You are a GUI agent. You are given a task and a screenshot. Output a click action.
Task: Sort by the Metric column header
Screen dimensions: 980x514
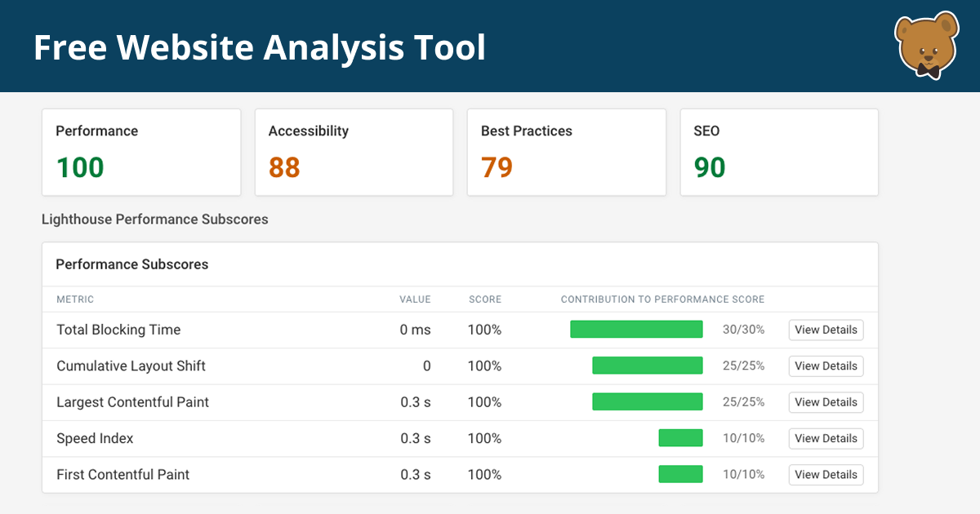(75, 299)
